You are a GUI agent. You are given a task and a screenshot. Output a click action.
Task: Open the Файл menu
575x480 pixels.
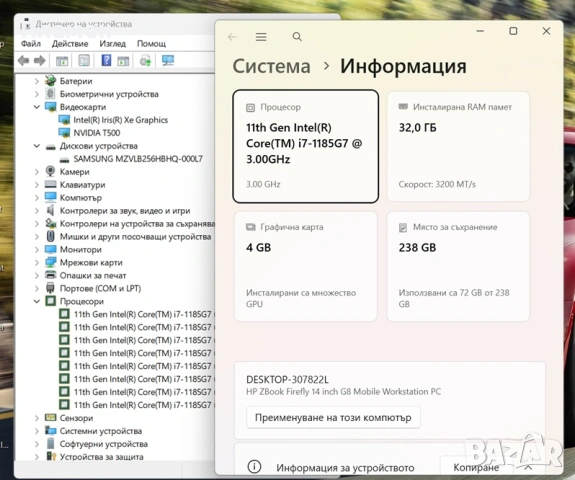(31, 44)
